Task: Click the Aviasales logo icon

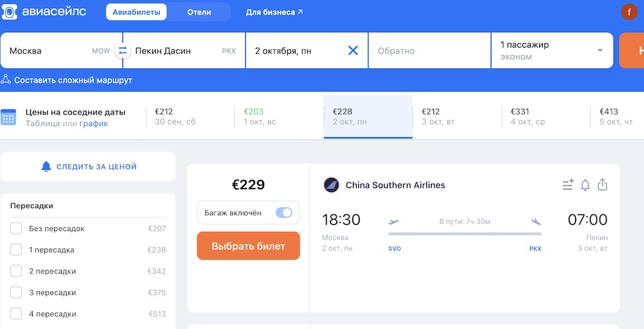Action: (x=9, y=12)
